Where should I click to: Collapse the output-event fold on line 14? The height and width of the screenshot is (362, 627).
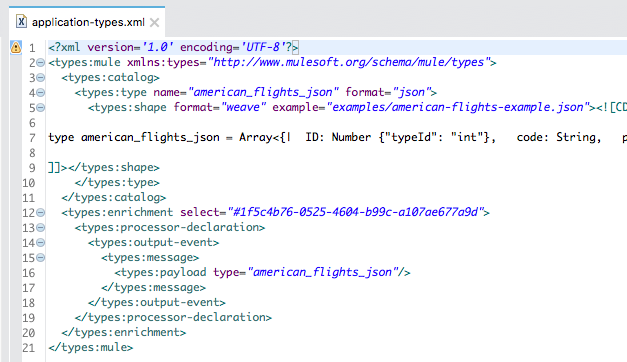click(40, 242)
